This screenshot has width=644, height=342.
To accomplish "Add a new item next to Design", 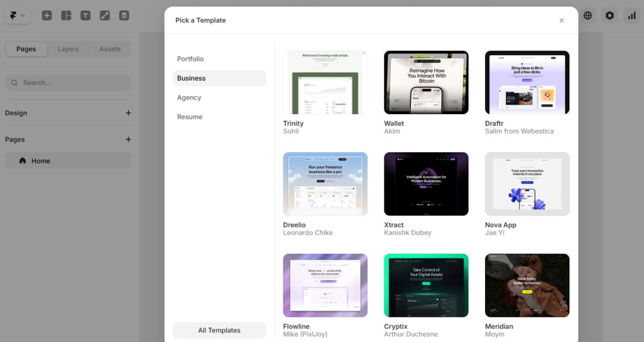I will [x=128, y=113].
